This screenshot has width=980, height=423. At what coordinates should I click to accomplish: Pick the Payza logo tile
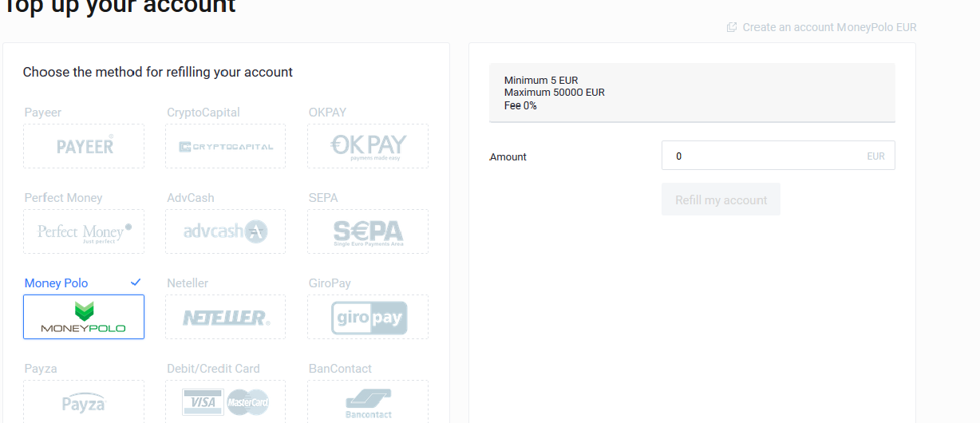(x=84, y=401)
